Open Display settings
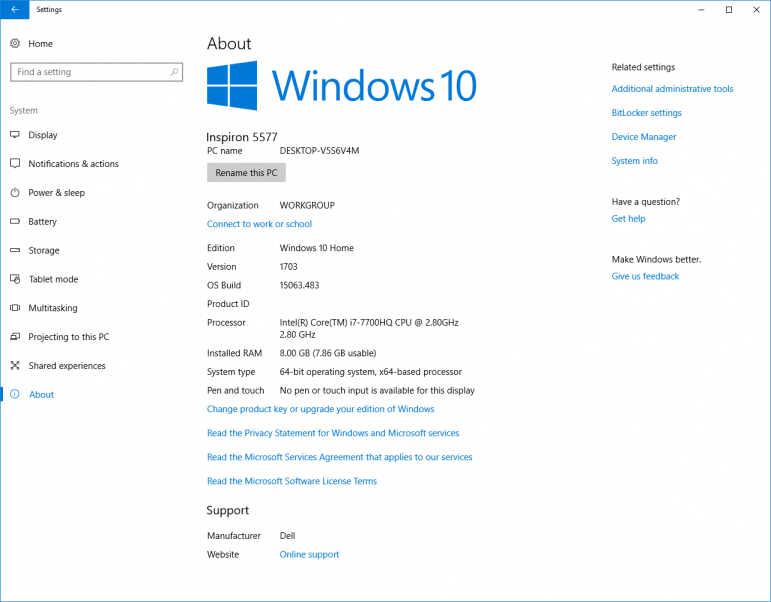The height and width of the screenshot is (602, 771). (43, 135)
